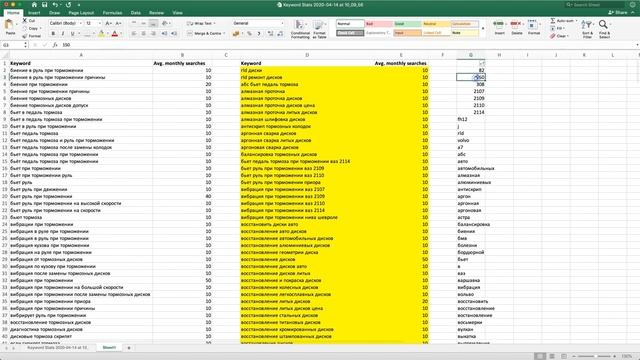
Task: Open the View ribbon tab
Action: 178,13
